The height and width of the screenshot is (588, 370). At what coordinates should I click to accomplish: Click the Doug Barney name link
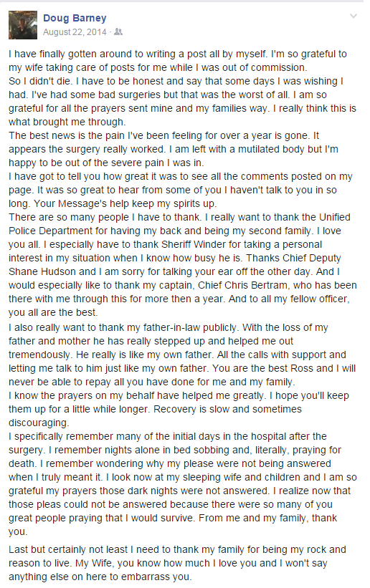75,18
